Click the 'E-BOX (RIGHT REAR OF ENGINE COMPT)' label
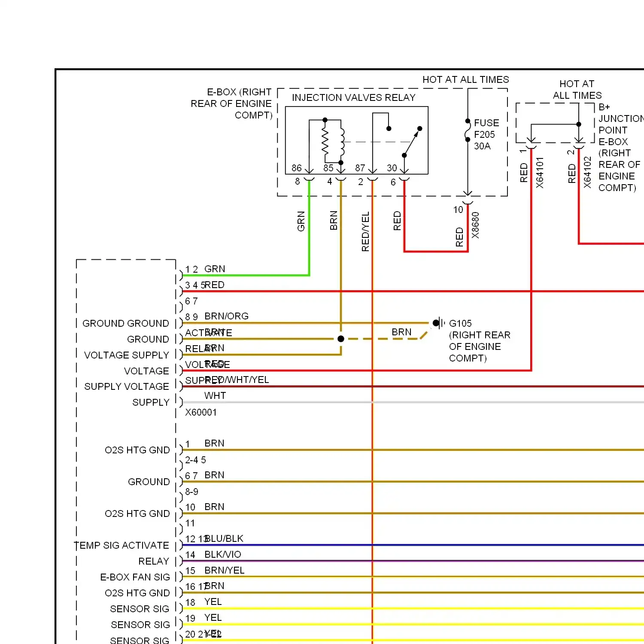Image resolution: width=644 pixels, height=644 pixels. (231, 103)
